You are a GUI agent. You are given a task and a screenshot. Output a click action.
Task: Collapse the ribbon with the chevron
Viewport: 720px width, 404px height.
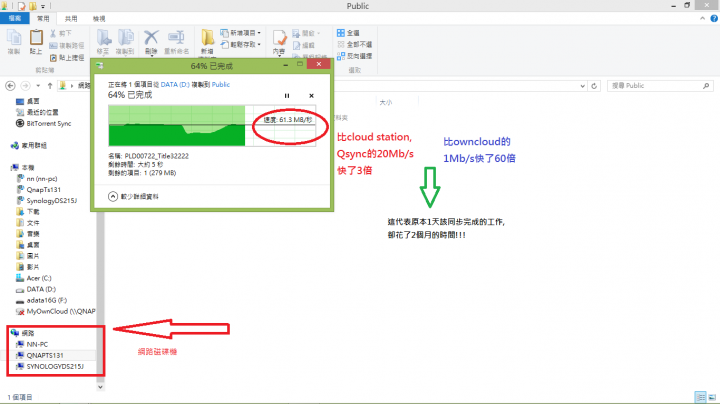[702, 18]
